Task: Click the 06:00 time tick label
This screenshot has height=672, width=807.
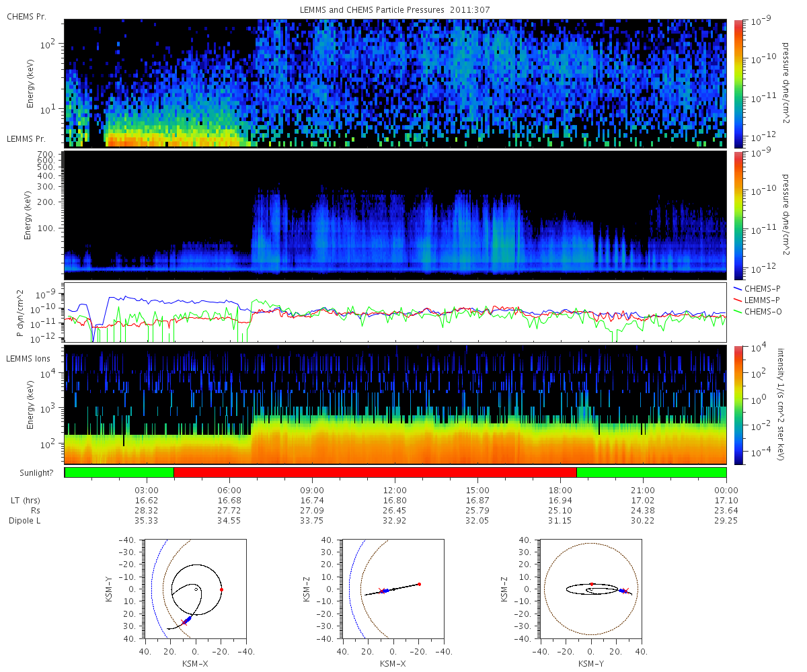Action: 229,491
